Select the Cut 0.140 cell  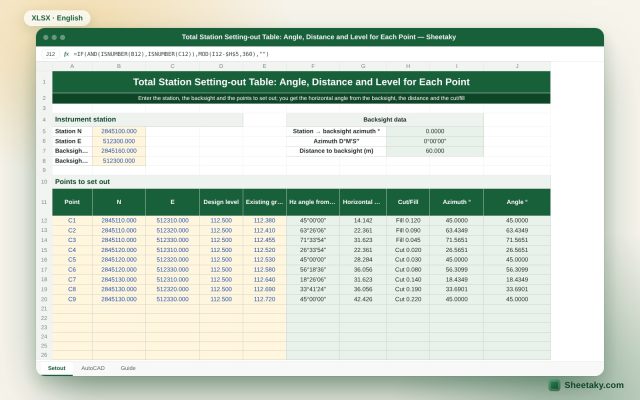pyautogui.click(x=408, y=280)
